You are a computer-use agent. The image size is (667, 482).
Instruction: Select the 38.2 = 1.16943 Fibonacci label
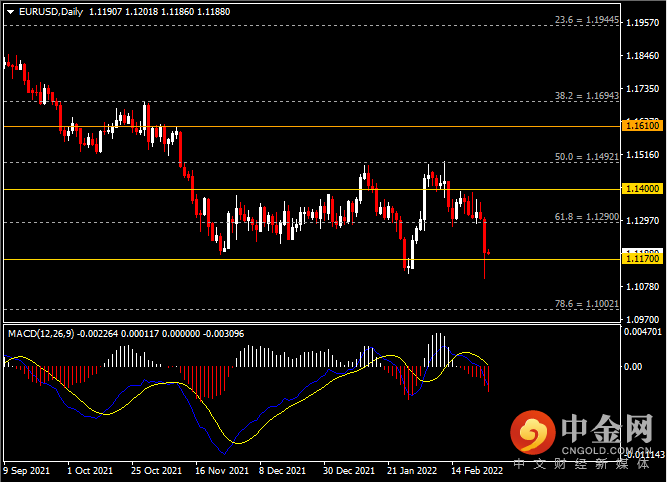click(587, 96)
